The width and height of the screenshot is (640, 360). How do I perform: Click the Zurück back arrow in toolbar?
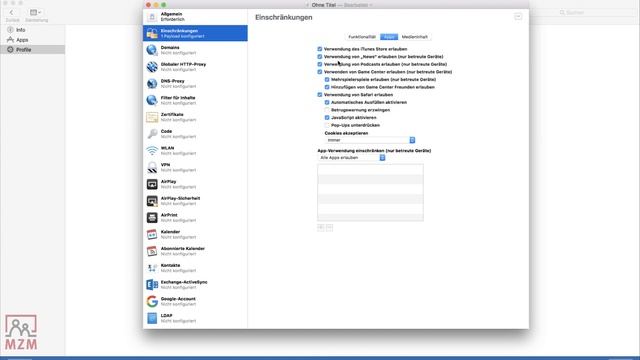[x=11, y=13]
